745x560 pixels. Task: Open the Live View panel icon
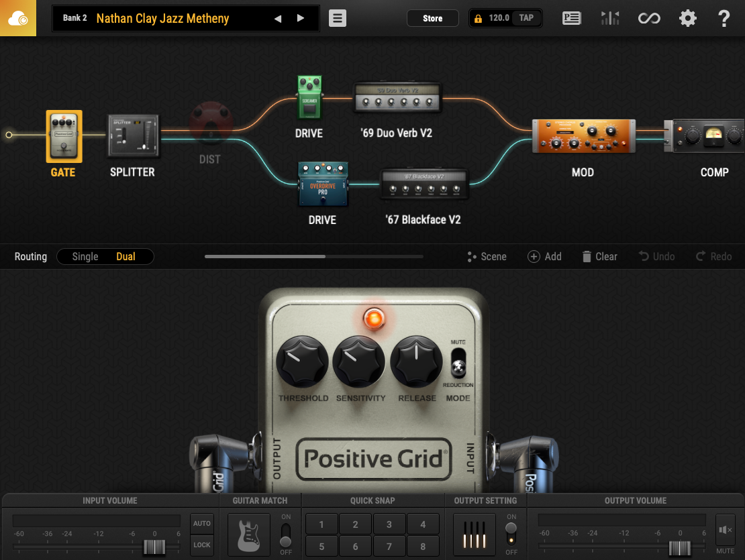(571, 18)
